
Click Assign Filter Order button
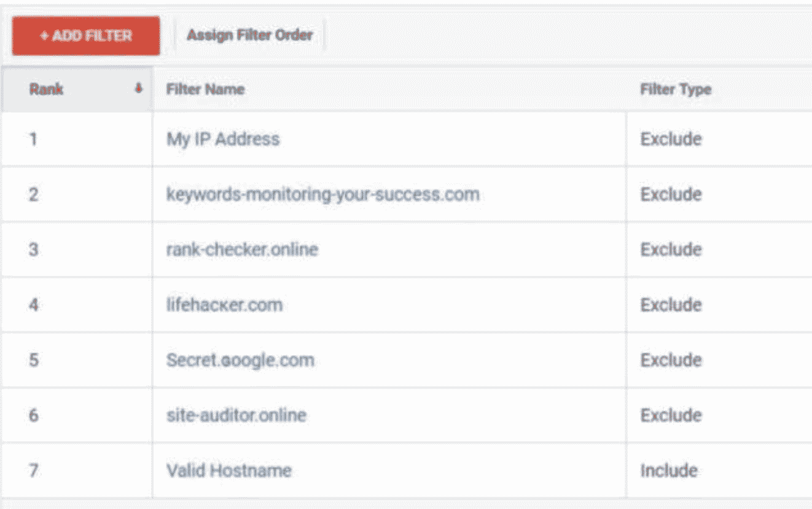point(249,36)
